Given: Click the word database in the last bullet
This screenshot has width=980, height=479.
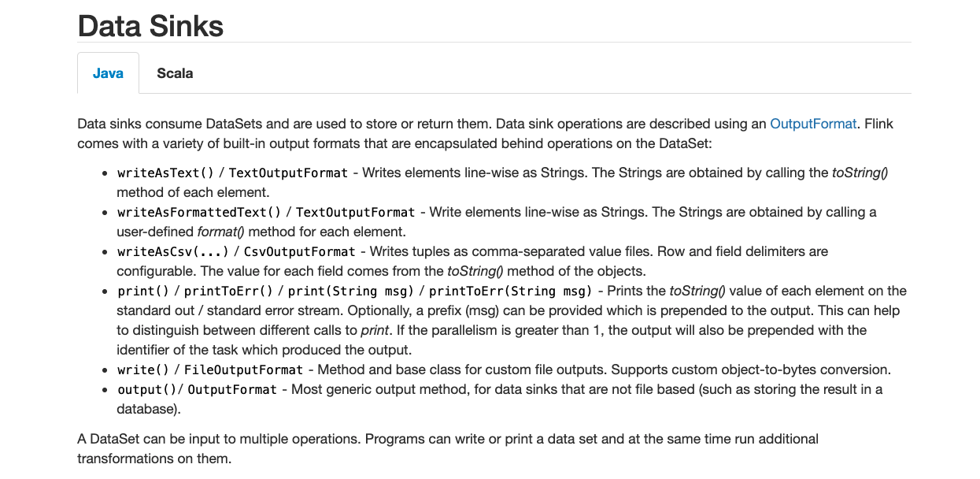Looking at the screenshot, I should click(x=144, y=409).
